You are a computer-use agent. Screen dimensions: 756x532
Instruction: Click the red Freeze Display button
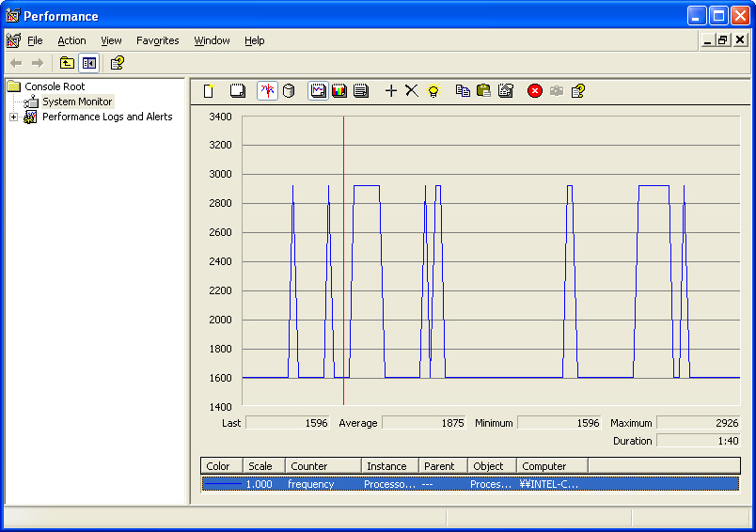click(535, 91)
